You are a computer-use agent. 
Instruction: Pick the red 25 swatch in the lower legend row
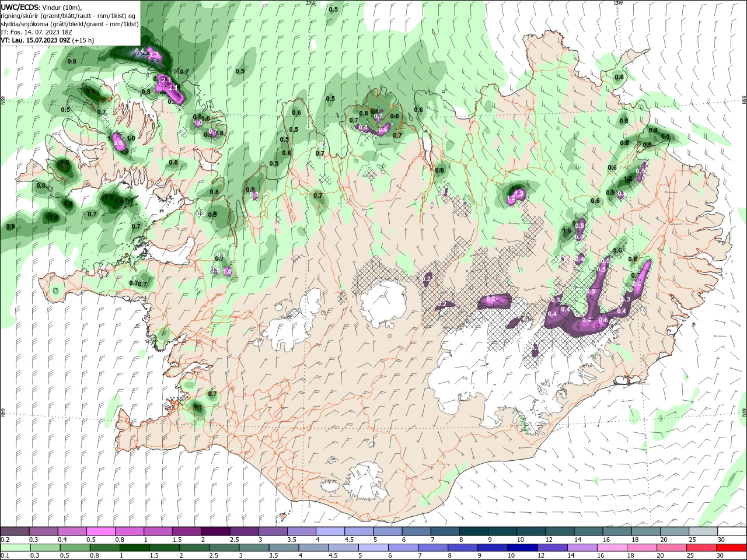[x=701, y=548]
